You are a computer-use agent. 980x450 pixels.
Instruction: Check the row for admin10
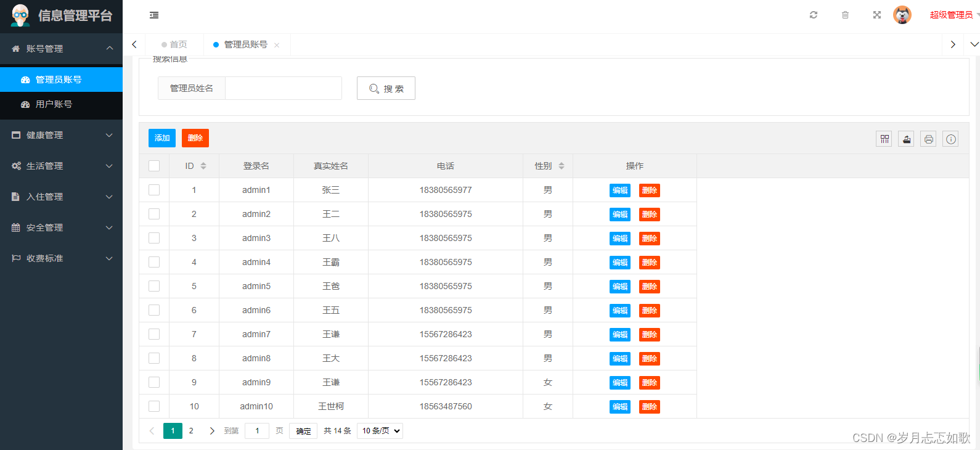[154, 406]
